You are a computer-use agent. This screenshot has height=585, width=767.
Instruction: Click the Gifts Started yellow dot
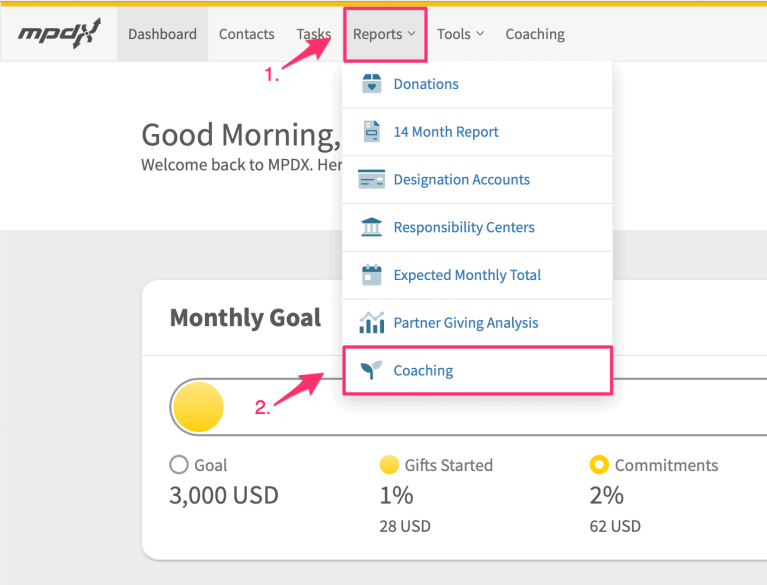(389, 465)
